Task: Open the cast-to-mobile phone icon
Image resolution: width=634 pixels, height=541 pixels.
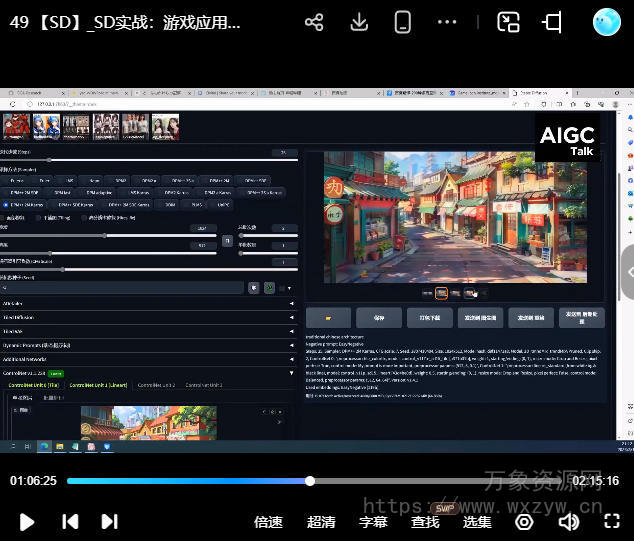Action: (403, 22)
